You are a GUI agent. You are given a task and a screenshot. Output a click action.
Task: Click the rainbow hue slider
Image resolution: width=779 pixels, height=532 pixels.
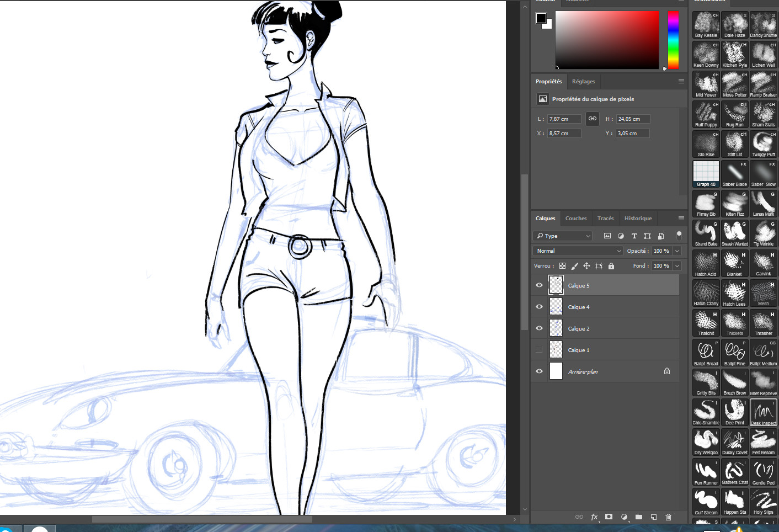673,40
